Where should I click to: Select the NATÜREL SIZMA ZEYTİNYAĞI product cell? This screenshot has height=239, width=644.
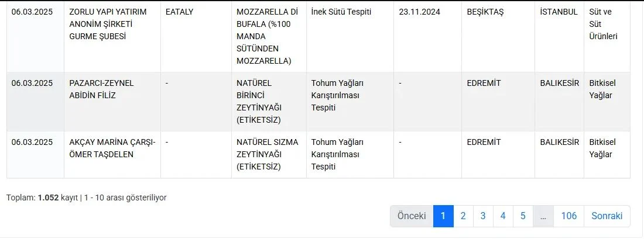click(269, 154)
